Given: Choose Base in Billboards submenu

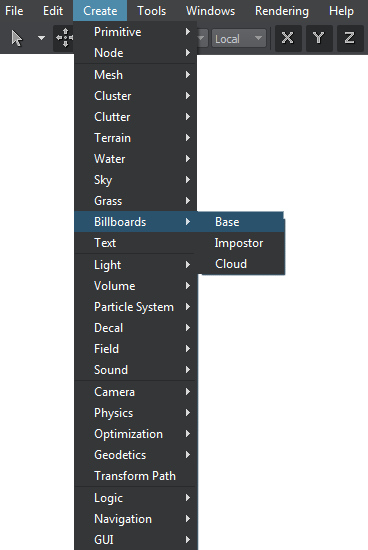Looking at the screenshot, I should [x=241, y=222].
